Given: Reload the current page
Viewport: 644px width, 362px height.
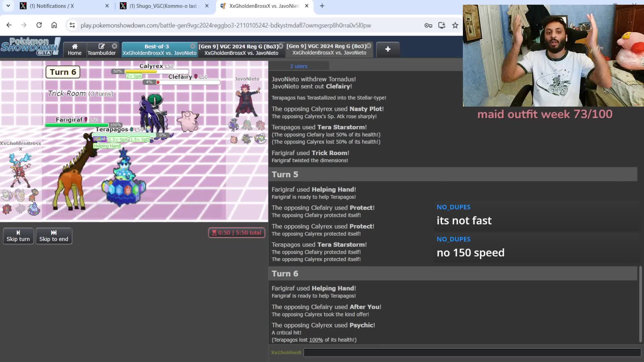Looking at the screenshot, I should pos(39,25).
